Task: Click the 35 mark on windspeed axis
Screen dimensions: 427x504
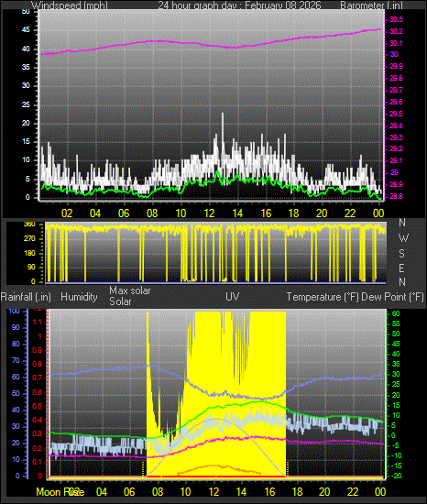Action: (26, 67)
